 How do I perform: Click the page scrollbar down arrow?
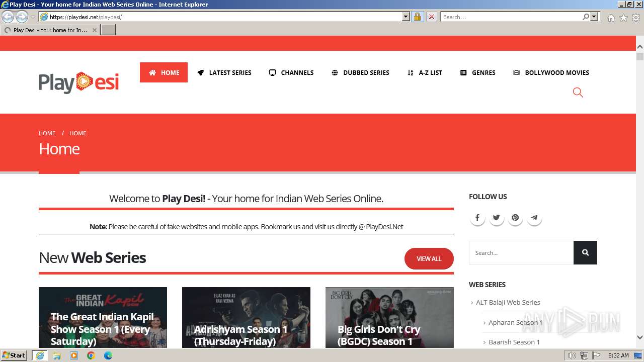[640, 337]
